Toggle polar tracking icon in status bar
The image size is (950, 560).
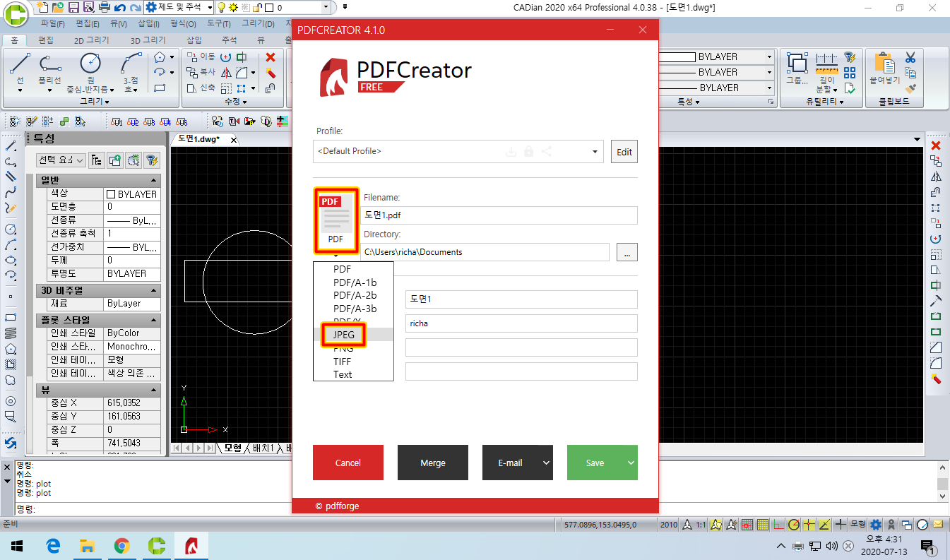794,525
